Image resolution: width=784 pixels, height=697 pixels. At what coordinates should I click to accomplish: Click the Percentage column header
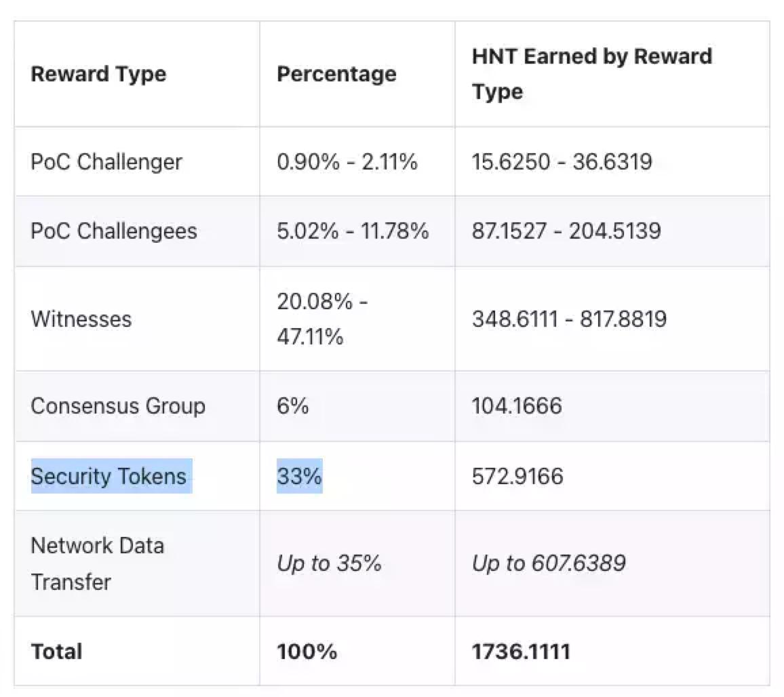pyautogui.click(x=336, y=74)
